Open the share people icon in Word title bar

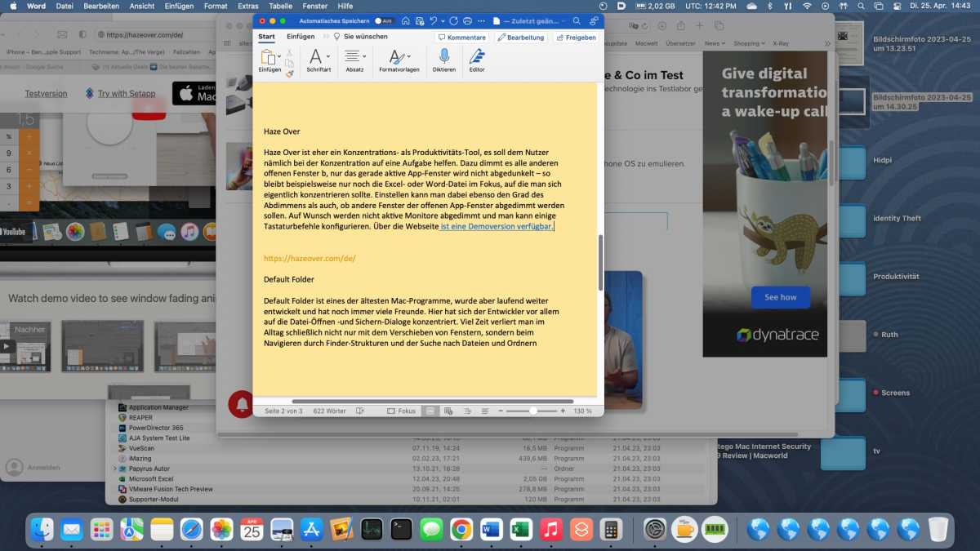coord(594,20)
